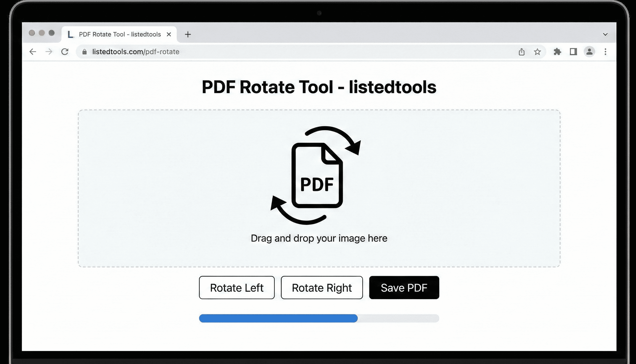Open a new tab with the plus button

click(188, 34)
